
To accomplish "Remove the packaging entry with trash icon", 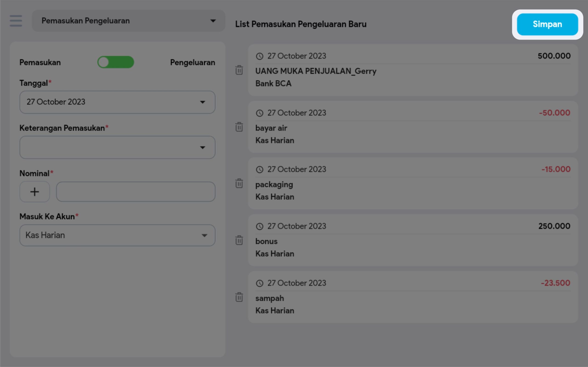I will pyautogui.click(x=239, y=183).
